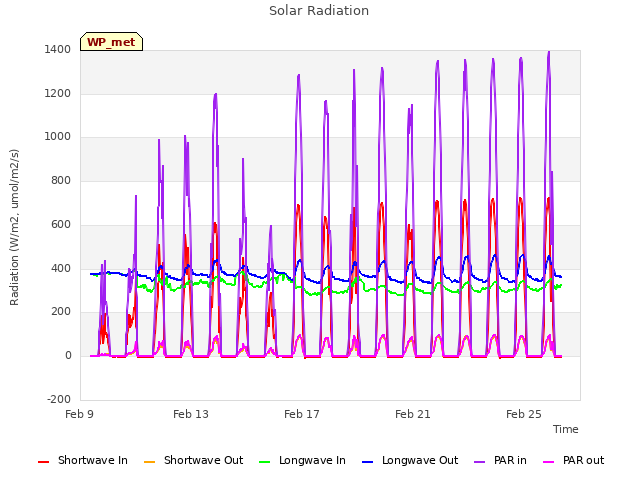Click the 600 y-axis tick label
This screenshot has width=640, height=480.
point(61,224)
